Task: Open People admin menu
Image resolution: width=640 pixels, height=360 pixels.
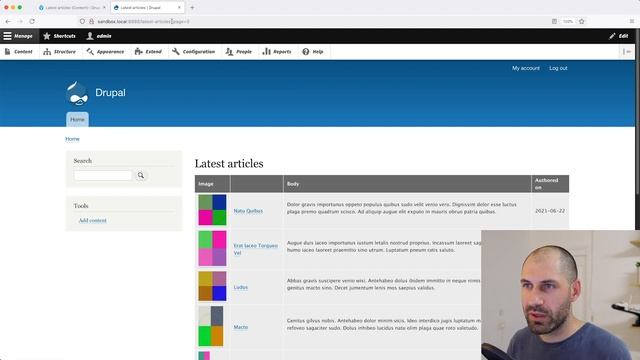Action: (x=239, y=52)
